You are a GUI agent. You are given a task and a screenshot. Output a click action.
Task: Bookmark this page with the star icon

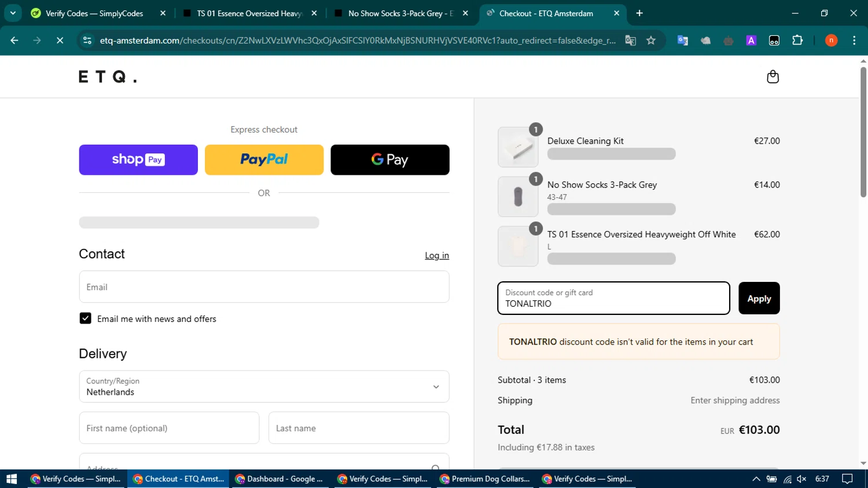[651, 40]
